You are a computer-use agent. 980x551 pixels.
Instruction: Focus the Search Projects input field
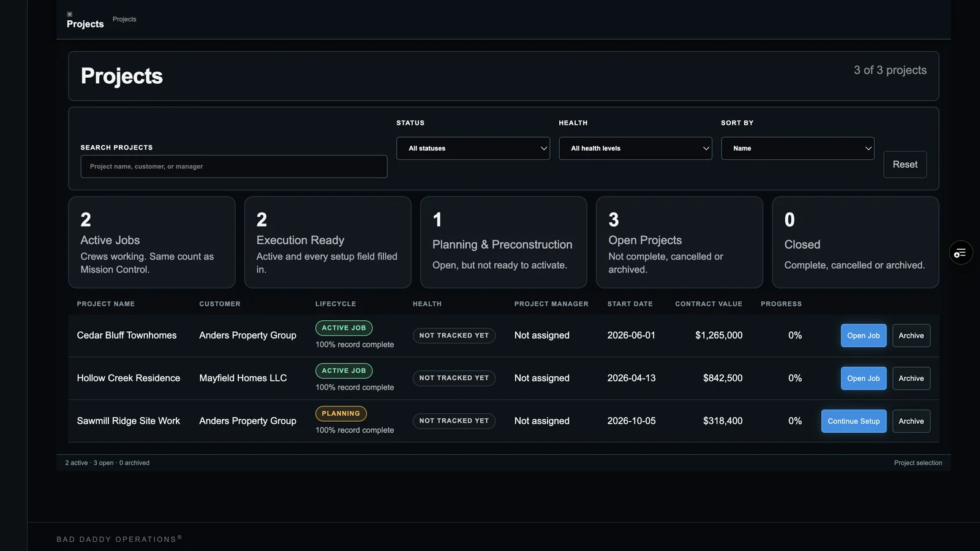click(x=234, y=167)
